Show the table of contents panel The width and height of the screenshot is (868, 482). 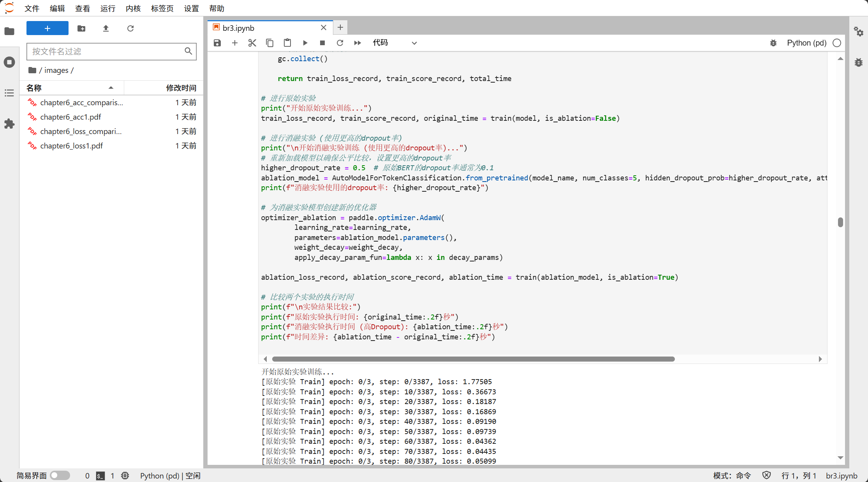tap(9, 93)
